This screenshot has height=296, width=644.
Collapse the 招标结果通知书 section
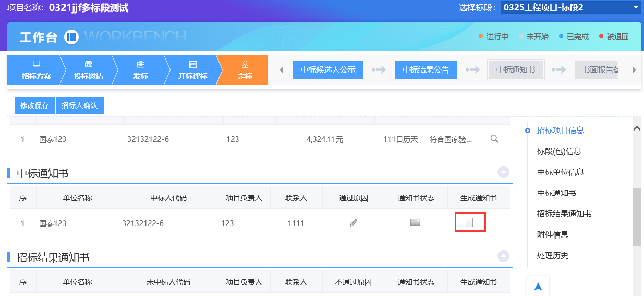point(503,256)
